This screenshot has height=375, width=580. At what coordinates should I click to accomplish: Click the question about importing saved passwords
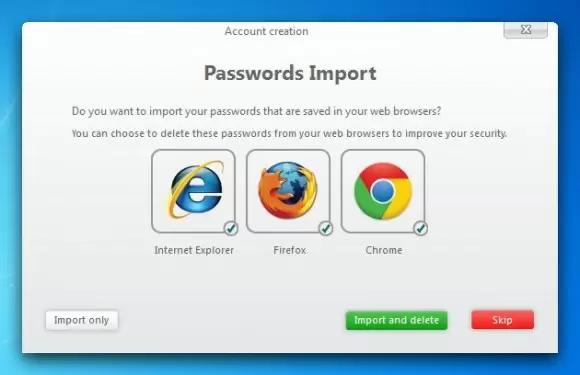coord(256,111)
